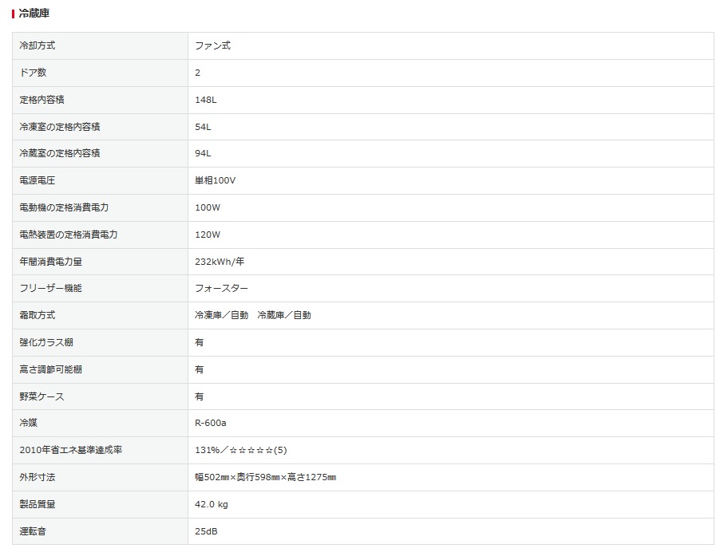Click the 単相100V voltage value
This screenshot has height=560, width=728.
click(x=216, y=181)
